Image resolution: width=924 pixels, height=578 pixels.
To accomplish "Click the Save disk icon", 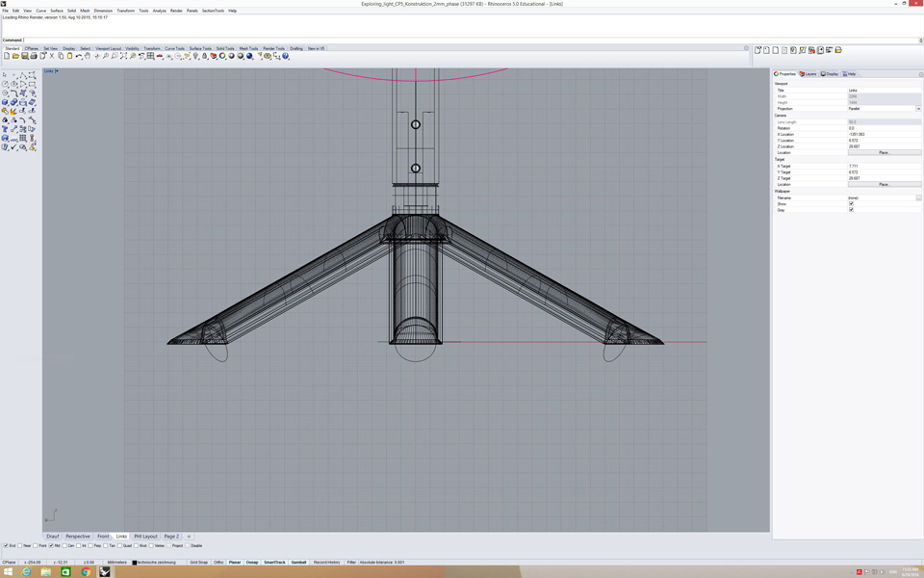I will coord(25,56).
